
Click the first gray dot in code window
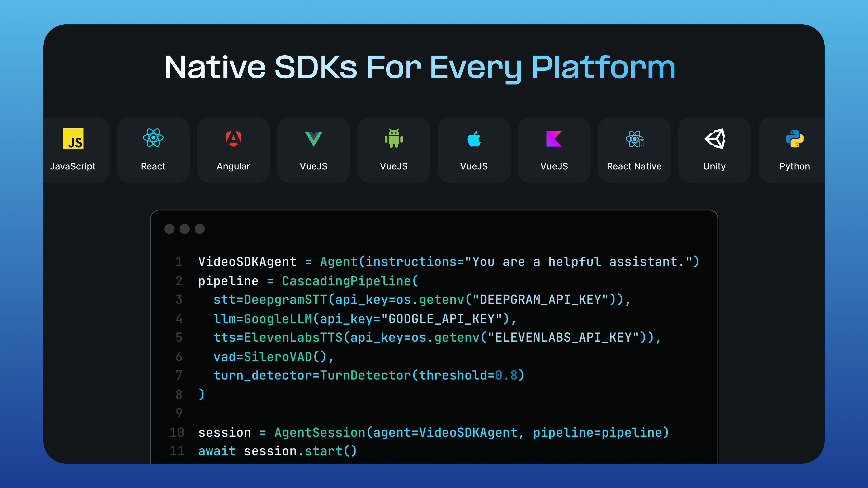coord(169,229)
